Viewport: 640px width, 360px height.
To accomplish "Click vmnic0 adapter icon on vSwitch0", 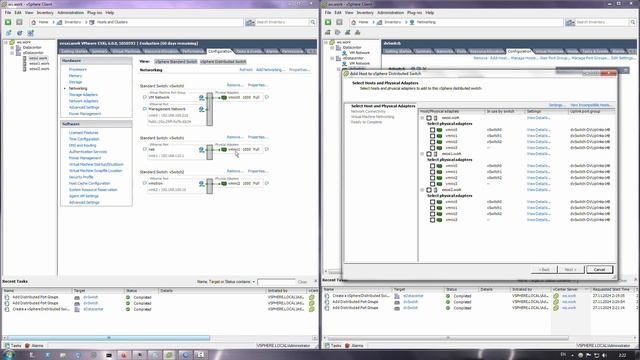I will pyautogui.click(x=224, y=98).
